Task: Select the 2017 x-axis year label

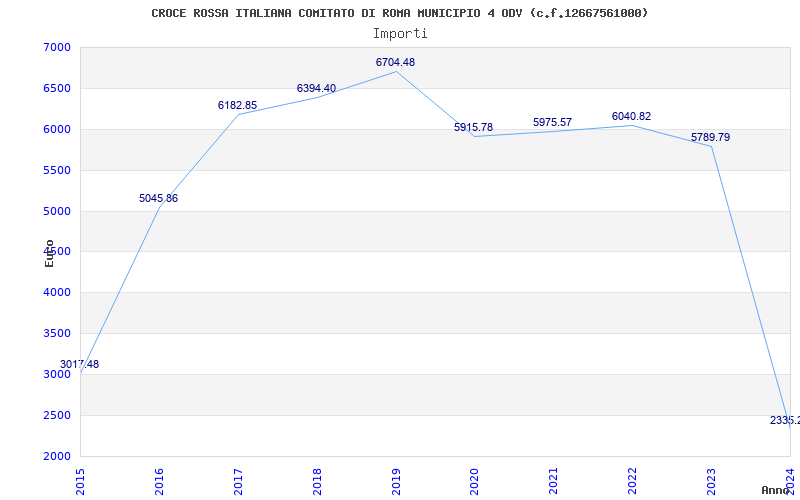Action: [x=238, y=481]
